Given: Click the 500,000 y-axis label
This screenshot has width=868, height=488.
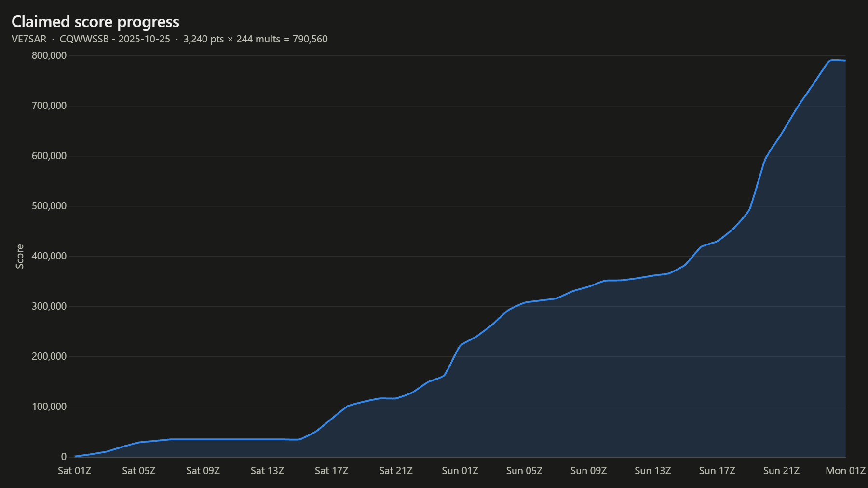Looking at the screenshot, I should click(49, 206).
